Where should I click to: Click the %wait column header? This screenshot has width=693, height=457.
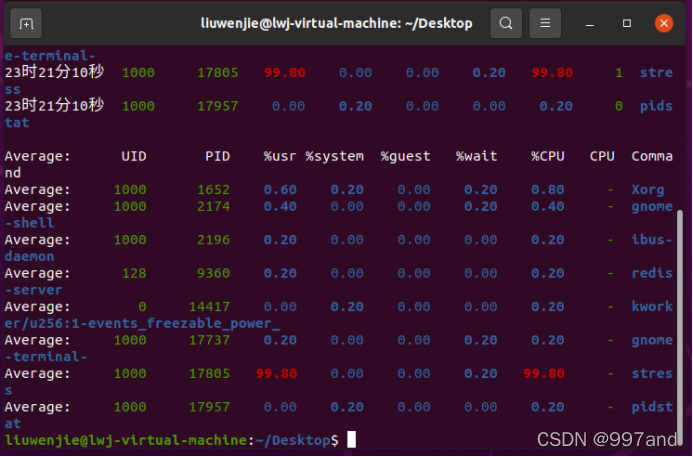[x=476, y=156]
